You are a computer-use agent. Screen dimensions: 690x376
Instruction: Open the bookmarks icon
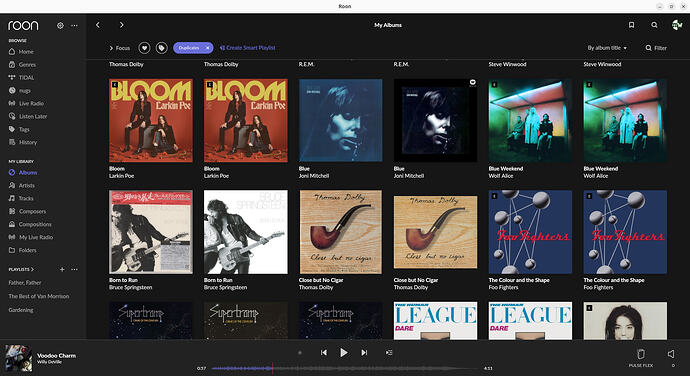(x=631, y=25)
